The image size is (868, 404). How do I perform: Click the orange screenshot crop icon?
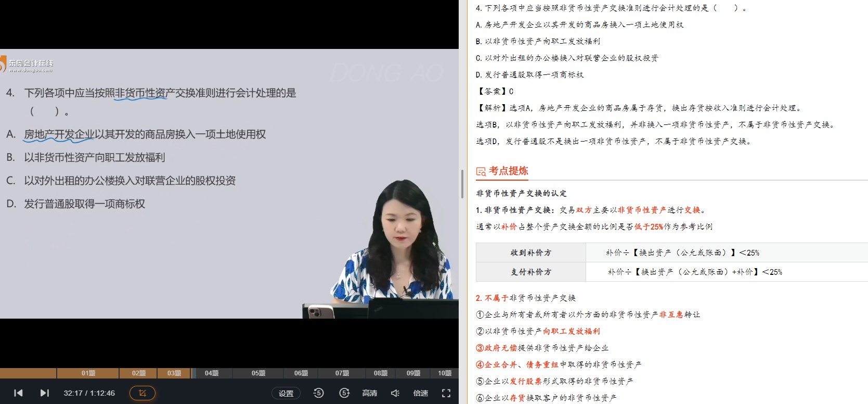[142, 393]
